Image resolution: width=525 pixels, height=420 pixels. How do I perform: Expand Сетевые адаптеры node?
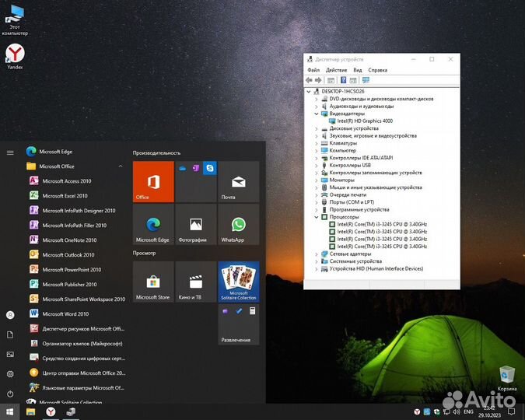coord(317,254)
